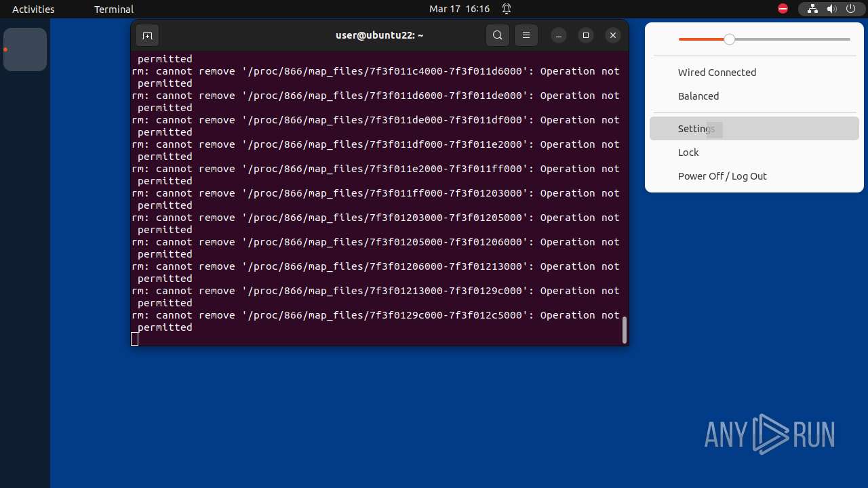The image size is (868, 488).
Task: Open the clock showing Mar 17 16:16
Action: pos(460,9)
